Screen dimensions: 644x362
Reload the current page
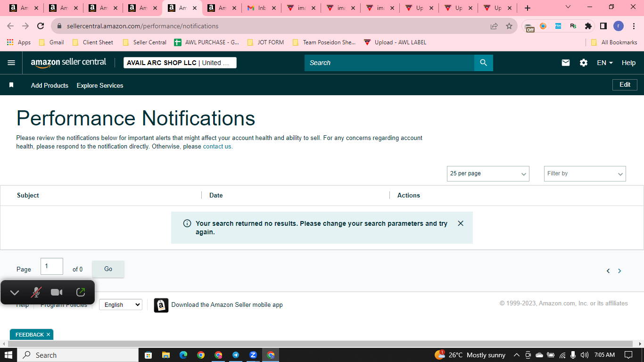point(41,26)
